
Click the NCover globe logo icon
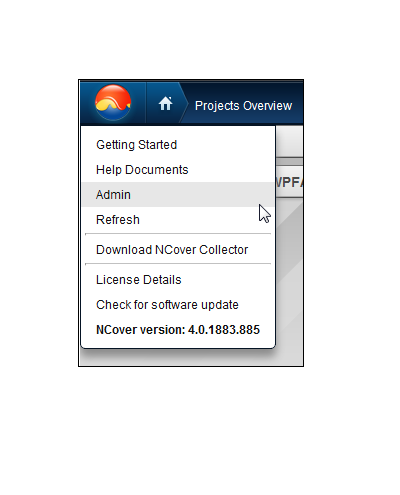(113, 102)
